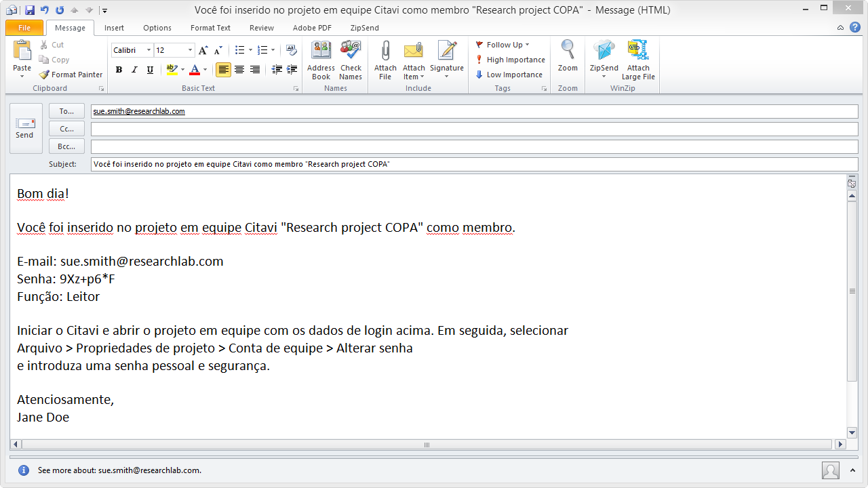868x488 pixels.
Task: Open the Tags dialog launcher
Action: coord(544,89)
